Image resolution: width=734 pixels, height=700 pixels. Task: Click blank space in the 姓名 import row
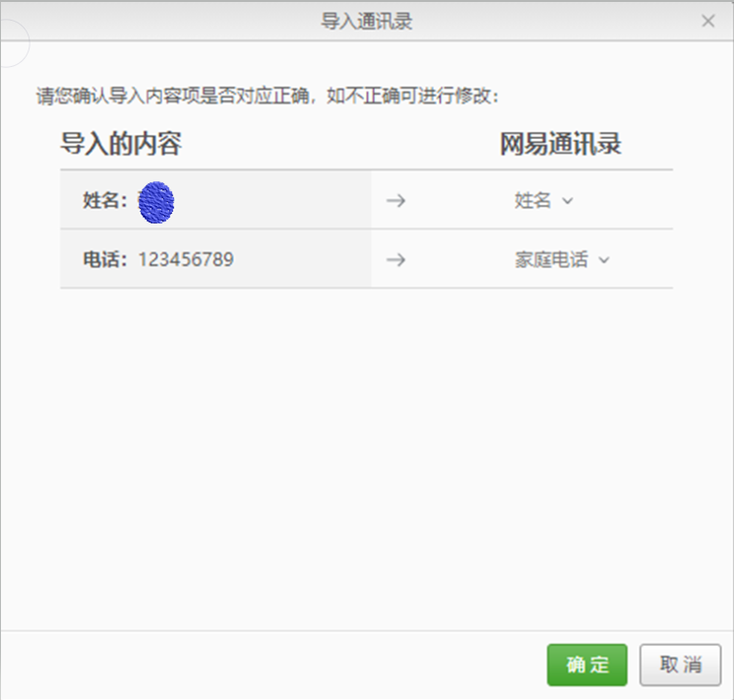click(272, 201)
